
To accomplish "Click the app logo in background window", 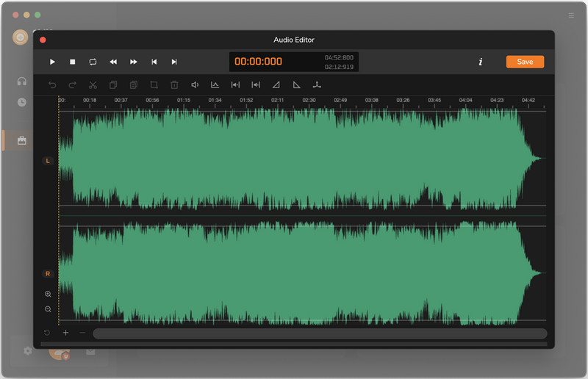I will tap(21, 37).
